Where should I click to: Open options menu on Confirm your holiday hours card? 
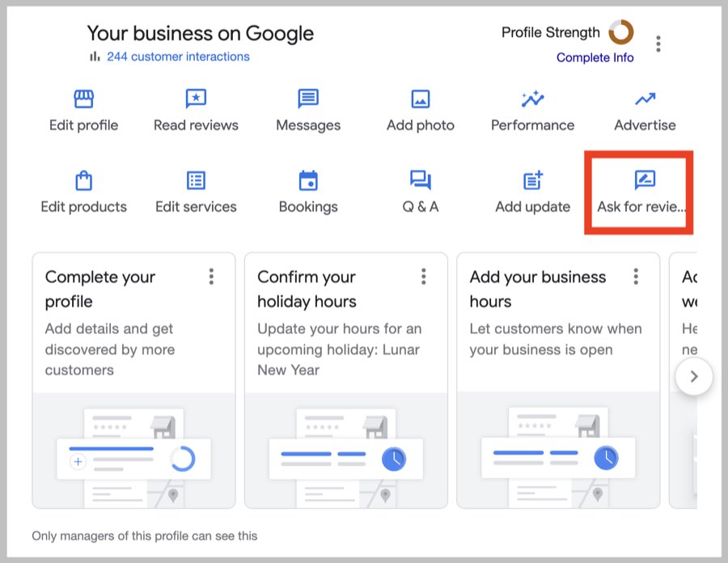coord(423,276)
